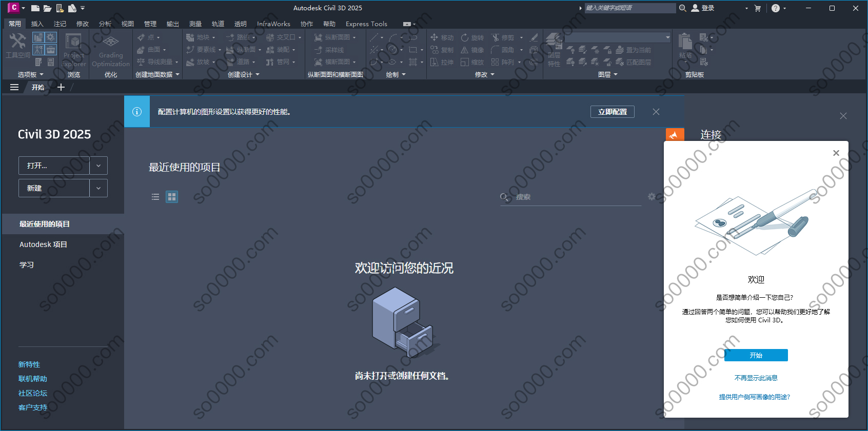The image size is (868, 431).
Task: Open the 视图 ribbon tab
Action: [x=128, y=24]
